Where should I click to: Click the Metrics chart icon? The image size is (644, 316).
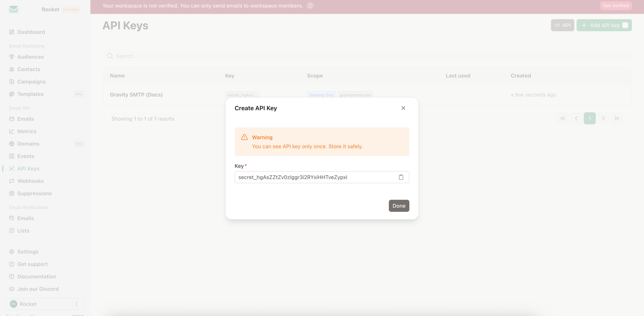[x=12, y=131]
